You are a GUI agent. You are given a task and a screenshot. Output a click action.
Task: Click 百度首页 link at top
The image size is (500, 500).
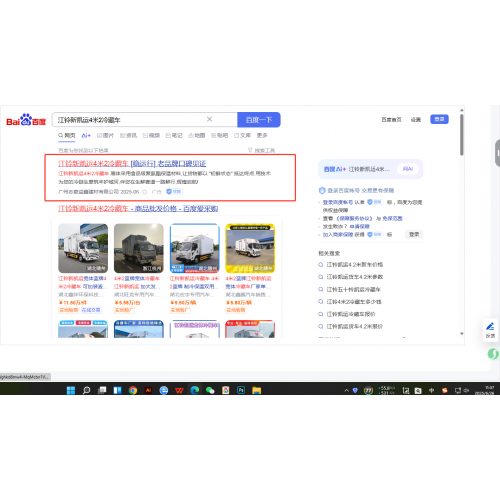coord(391,119)
